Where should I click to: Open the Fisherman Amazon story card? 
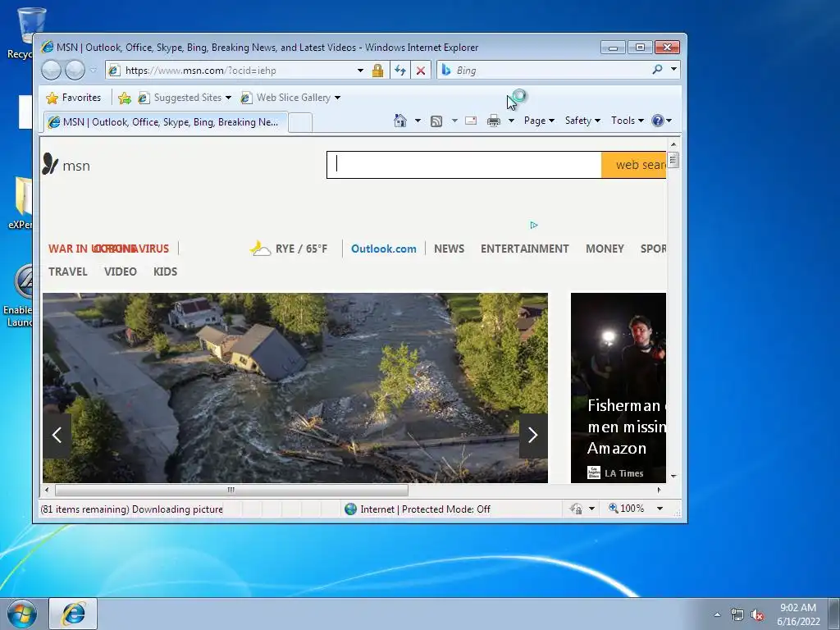pos(619,388)
